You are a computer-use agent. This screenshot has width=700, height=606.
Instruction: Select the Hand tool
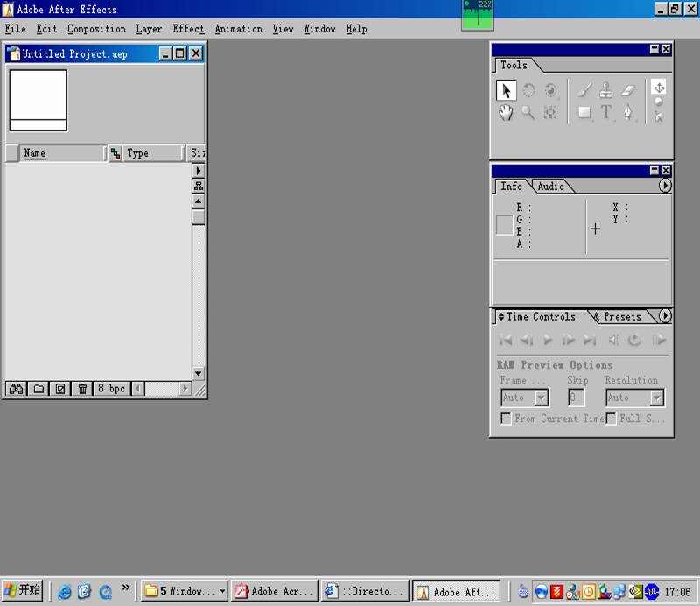click(x=506, y=113)
